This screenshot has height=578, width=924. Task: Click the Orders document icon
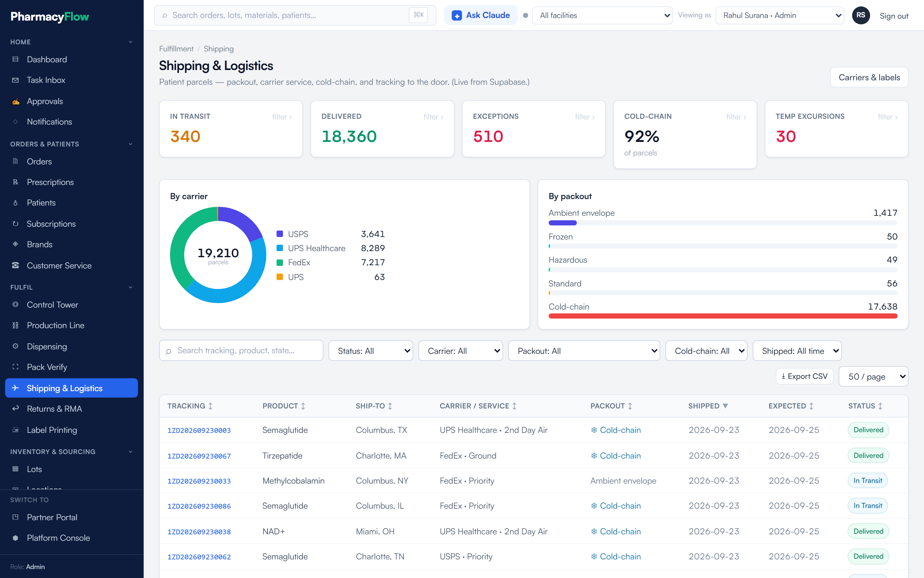coord(15,161)
